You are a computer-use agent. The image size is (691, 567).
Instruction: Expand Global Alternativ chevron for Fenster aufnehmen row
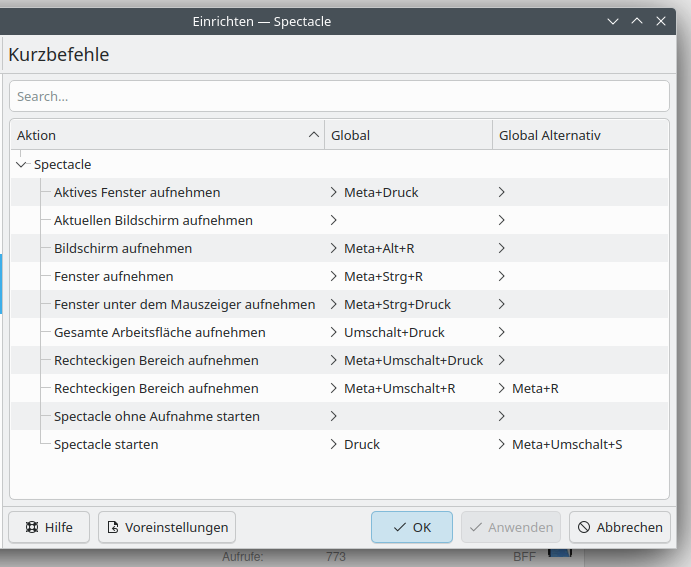pyautogui.click(x=502, y=276)
